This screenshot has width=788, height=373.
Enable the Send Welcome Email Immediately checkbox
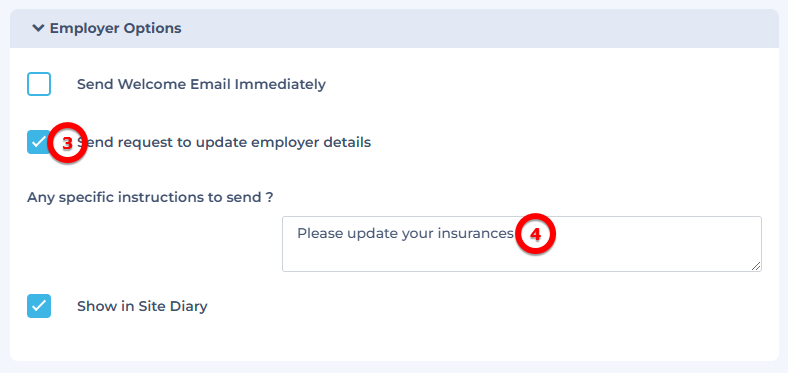click(x=39, y=84)
